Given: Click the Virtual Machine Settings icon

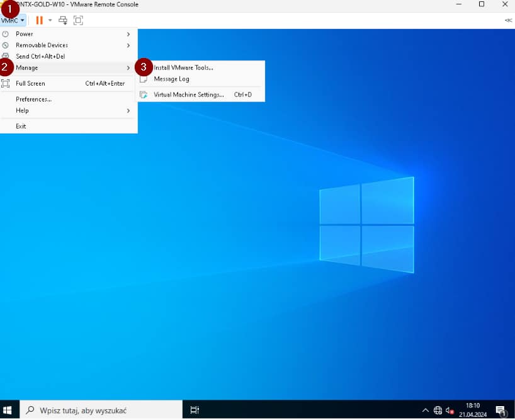Looking at the screenshot, I should [143, 94].
